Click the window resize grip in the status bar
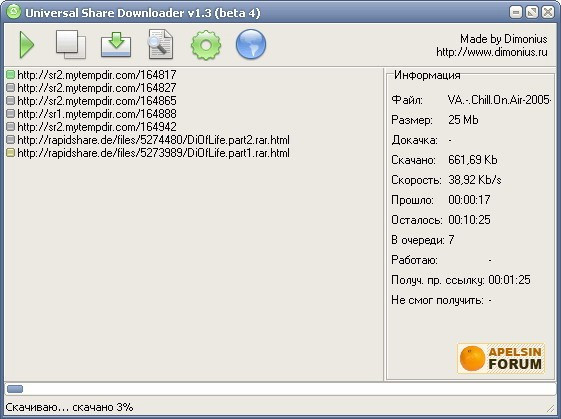Viewport: 561px width, 419px height. 550,408
